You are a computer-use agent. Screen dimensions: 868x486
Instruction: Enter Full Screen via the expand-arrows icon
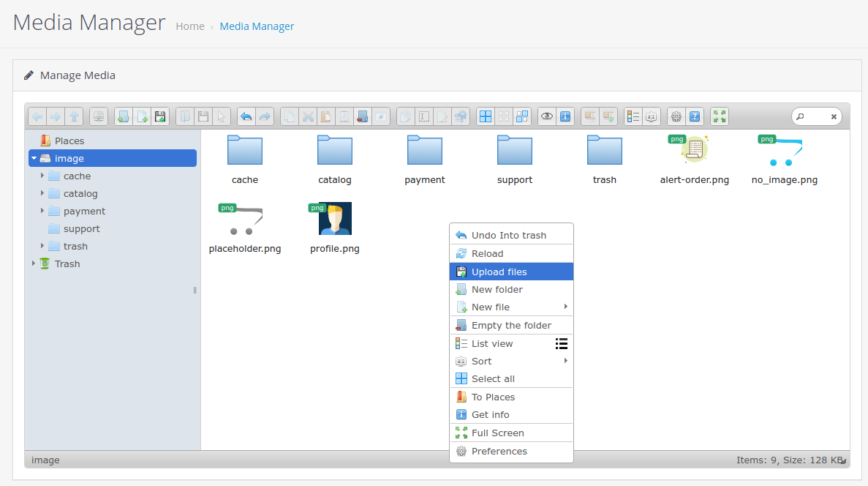click(719, 116)
